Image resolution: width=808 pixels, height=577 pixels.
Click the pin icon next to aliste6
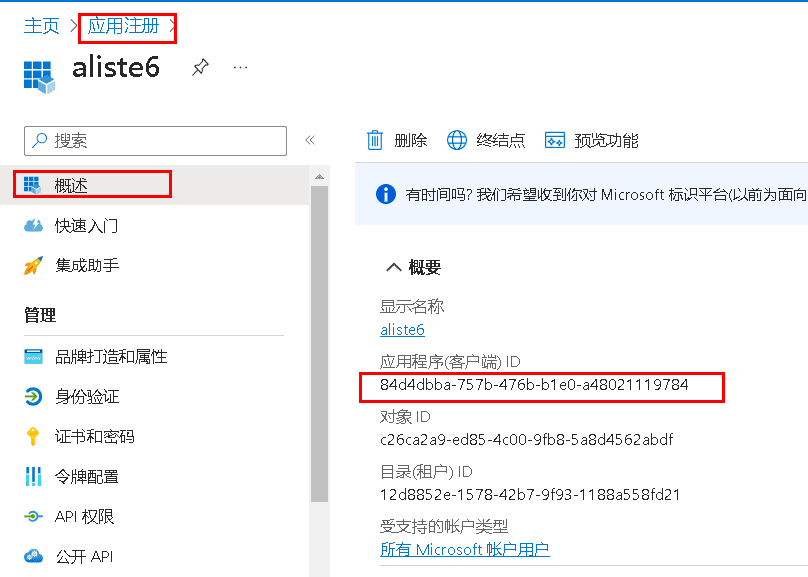click(x=200, y=68)
